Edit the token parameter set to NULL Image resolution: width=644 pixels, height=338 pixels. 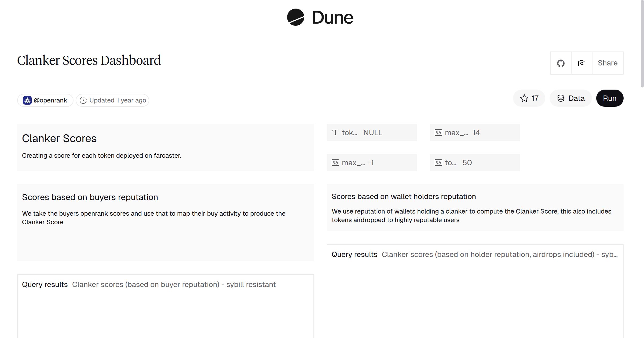pos(372,132)
